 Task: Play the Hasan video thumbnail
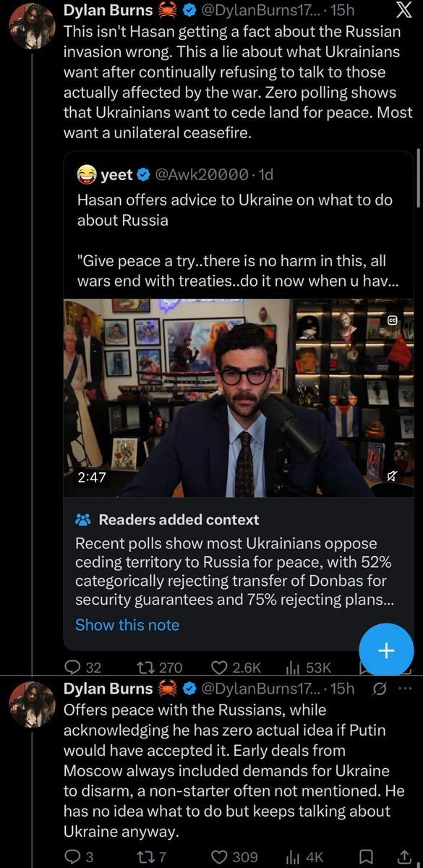pos(239,397)
